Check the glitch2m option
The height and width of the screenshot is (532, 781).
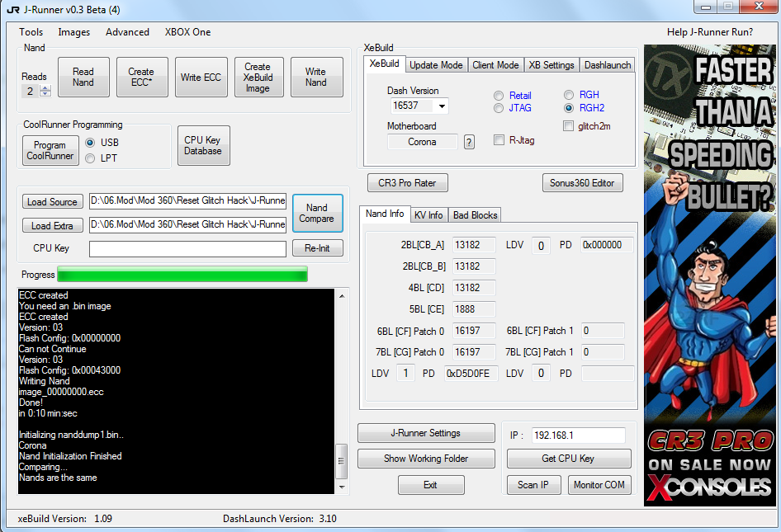click(x=568, y=126)
